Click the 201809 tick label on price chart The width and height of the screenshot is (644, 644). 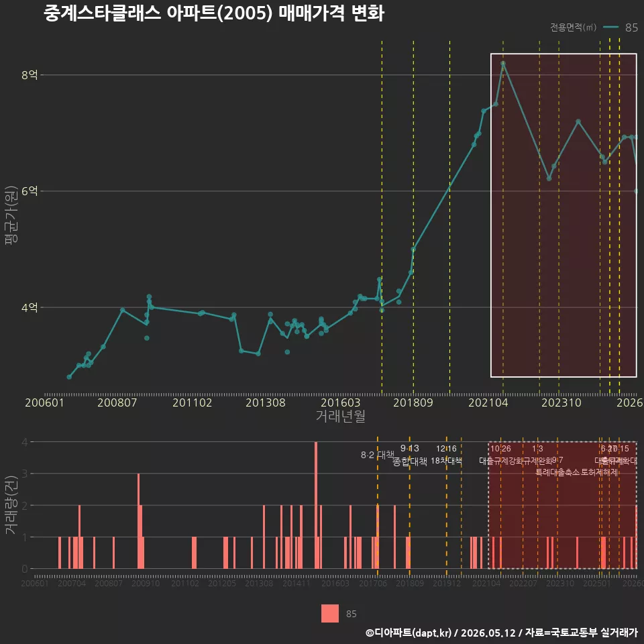coord(413,402)
